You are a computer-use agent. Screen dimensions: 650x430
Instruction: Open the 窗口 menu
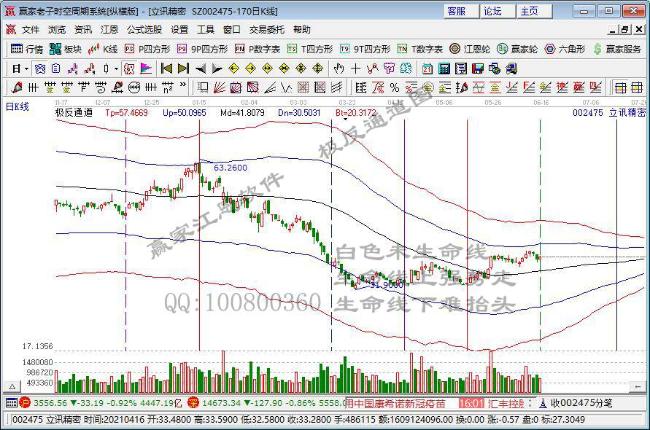(232, 29)
